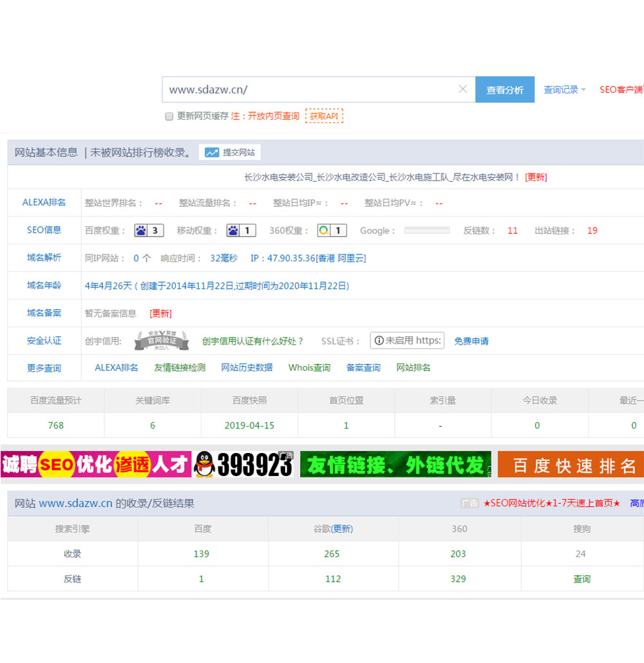The image size is (644, 663).
Task: Click the response time 32毫秒 value
Action: pyautogui.click(x=224, y=258)
